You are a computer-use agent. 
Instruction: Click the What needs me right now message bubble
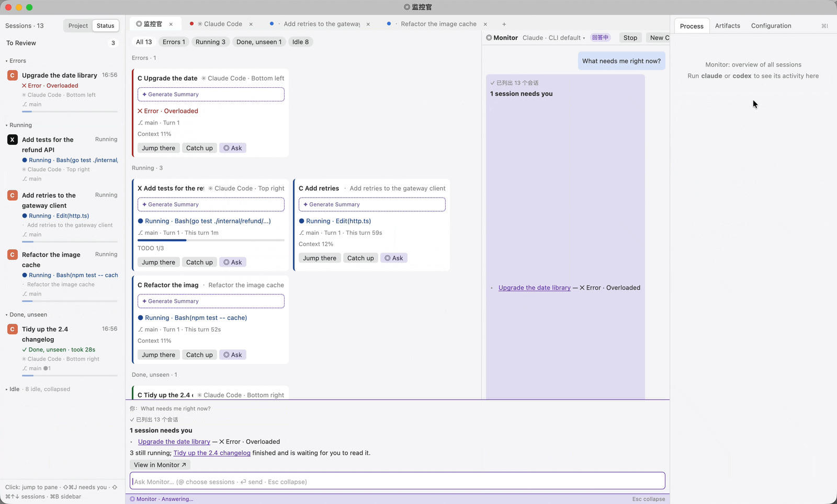[621, 61]
